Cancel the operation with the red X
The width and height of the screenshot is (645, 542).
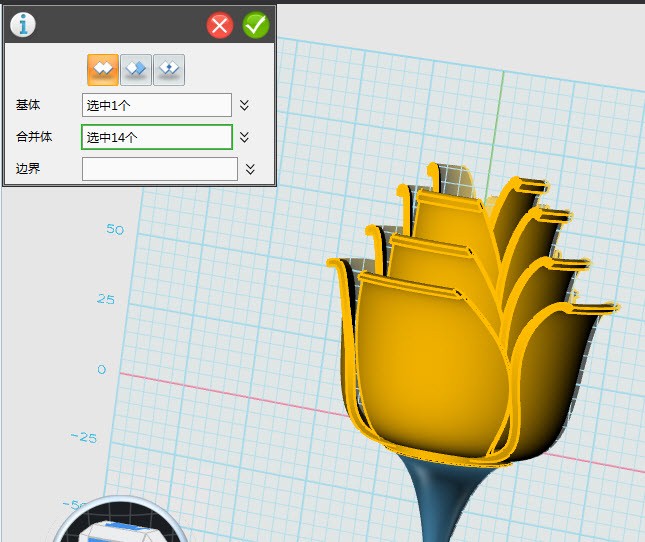220,25
